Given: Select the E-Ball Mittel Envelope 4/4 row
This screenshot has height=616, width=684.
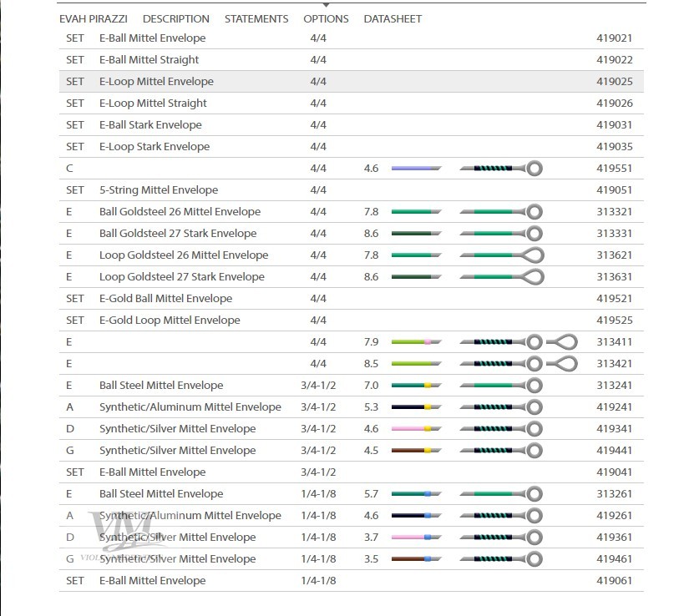Looking at the screenshot, I should (351, 38).
